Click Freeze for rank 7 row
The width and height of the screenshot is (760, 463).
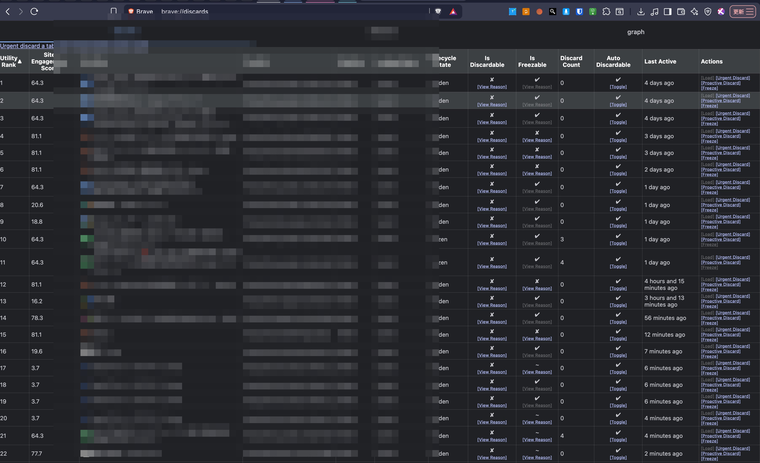709,192
